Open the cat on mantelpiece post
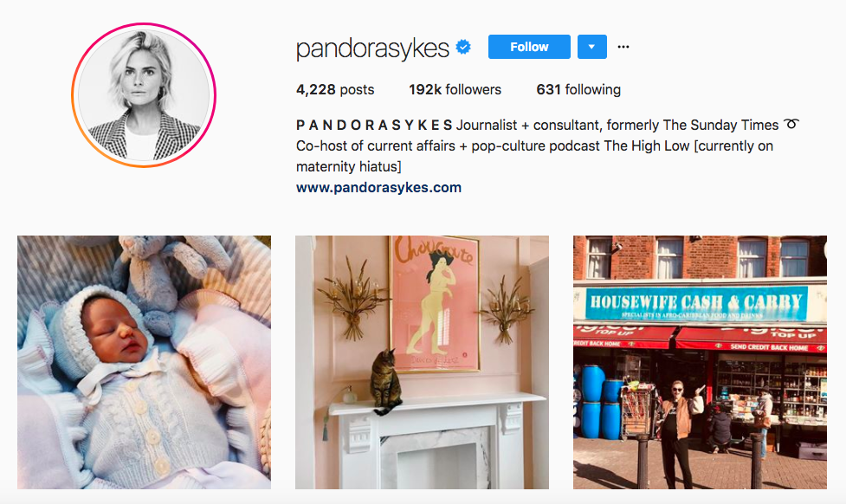This screenshot has height=504, width=846. [422, 362]
